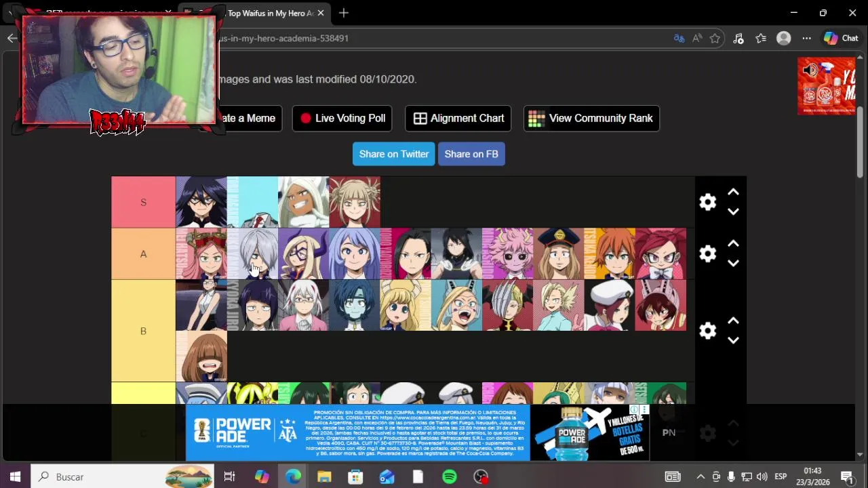Move S tier row down
Screen dimensions: 868x488
(x=733, y=211)
